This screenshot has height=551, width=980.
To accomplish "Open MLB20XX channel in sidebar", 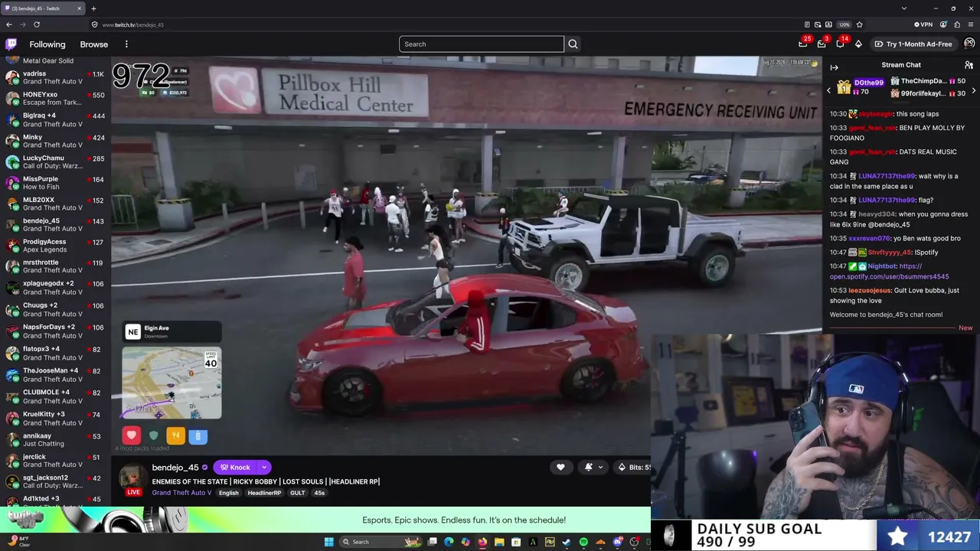I will (x=54, y=204).
